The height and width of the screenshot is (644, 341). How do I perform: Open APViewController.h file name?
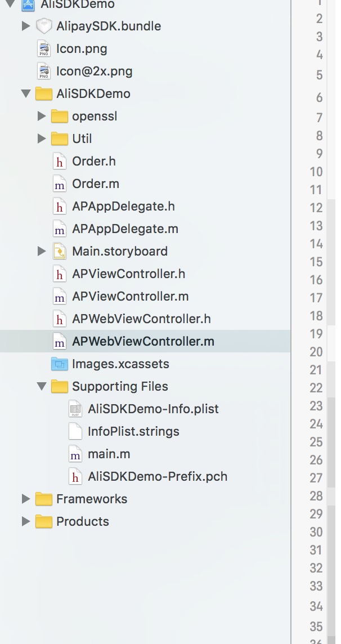point(128,274)
